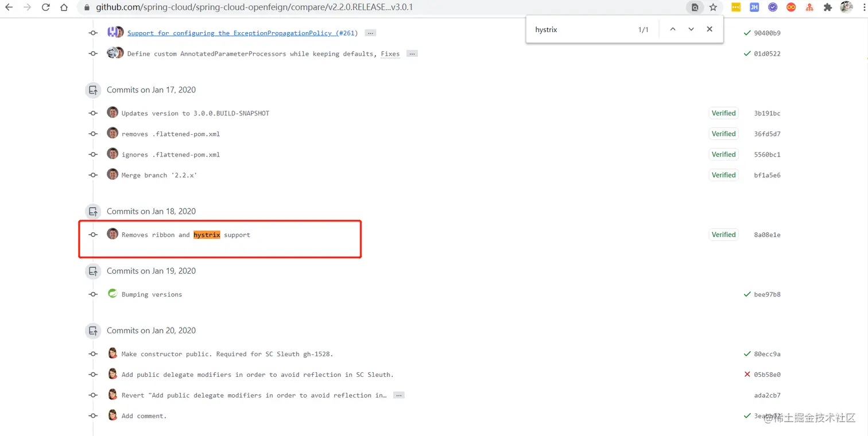The width and height of the screenshot is (868, 436).
Task: Open commit hash 90400b9
Action: [767, 33]
